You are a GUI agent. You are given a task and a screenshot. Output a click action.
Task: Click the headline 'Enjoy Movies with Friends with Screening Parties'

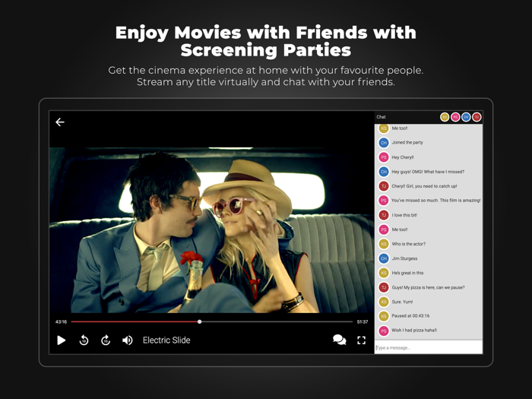(266, 41)
